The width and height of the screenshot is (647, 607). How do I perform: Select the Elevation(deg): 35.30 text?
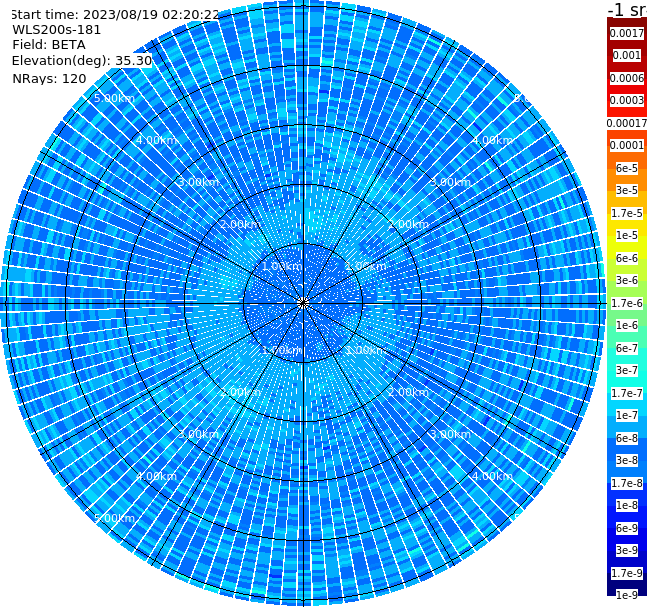[x=82, y=61]
